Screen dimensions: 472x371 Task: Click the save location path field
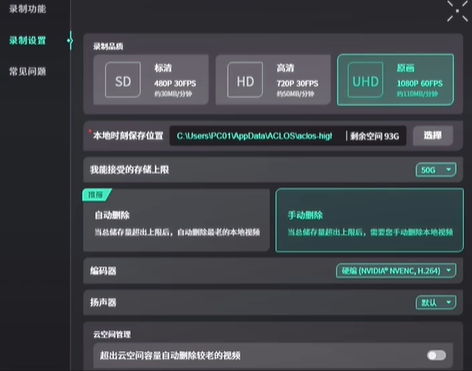click(x=288, y=136)
